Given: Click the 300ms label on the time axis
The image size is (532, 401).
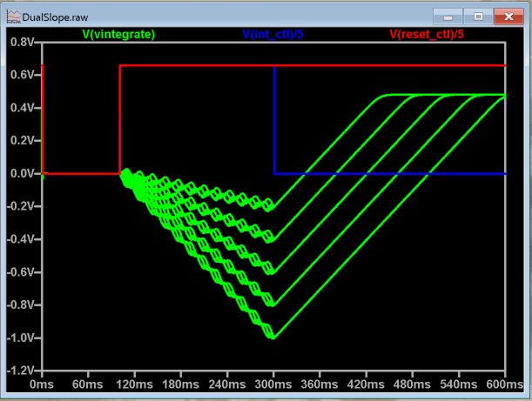Looking at the screenshot, I should tap(273, 384).
